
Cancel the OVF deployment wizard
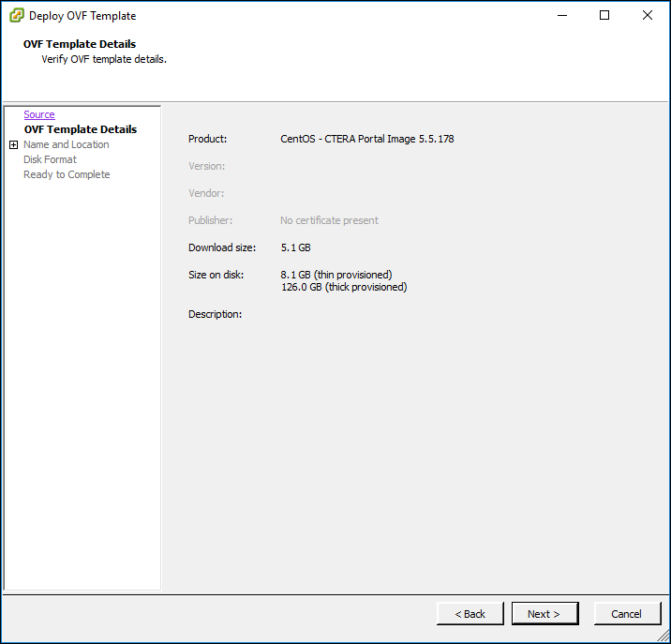tap(627, 614)
